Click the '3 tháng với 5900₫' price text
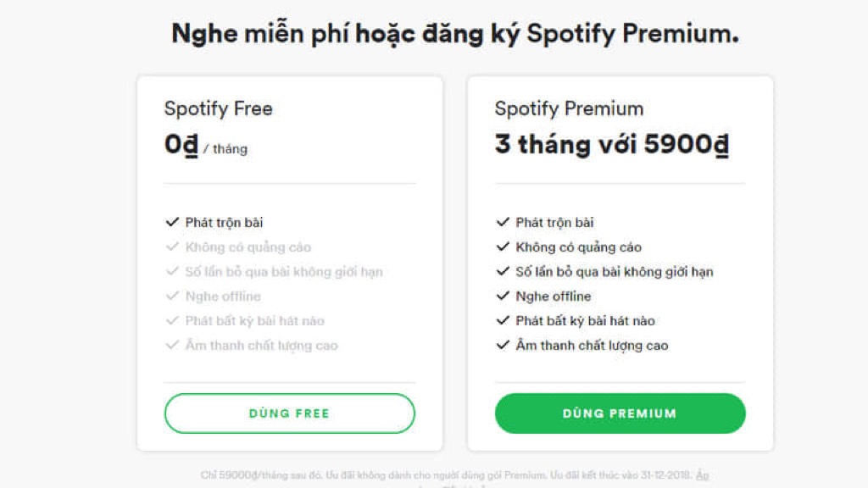 click(x=611, y=145)
